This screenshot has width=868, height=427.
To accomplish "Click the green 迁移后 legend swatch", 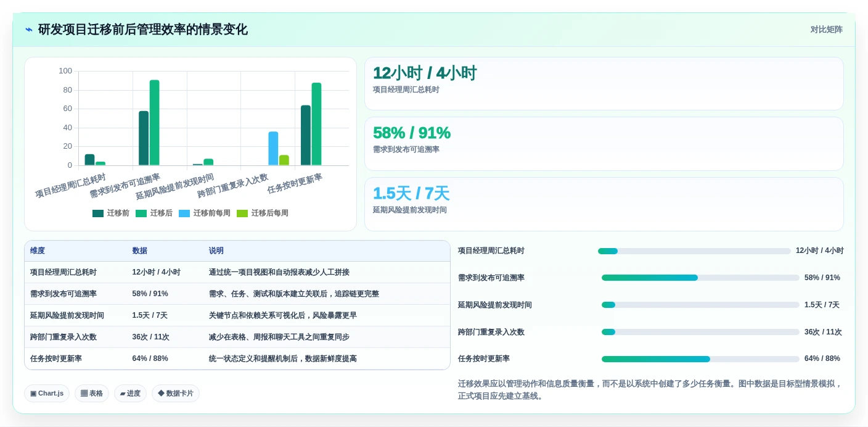I will 141,213.
